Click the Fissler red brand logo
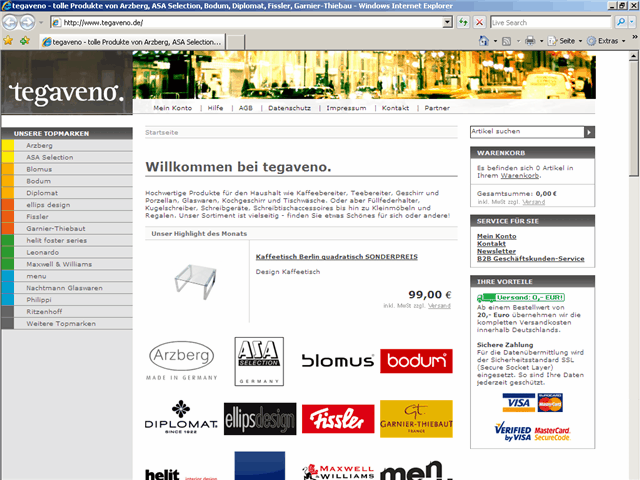The width and height of the screenshot is (640, 480). click(338, 419)
